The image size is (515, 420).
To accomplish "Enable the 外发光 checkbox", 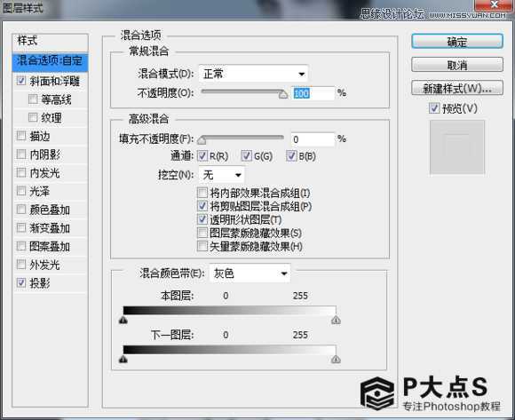I will 21,264.
